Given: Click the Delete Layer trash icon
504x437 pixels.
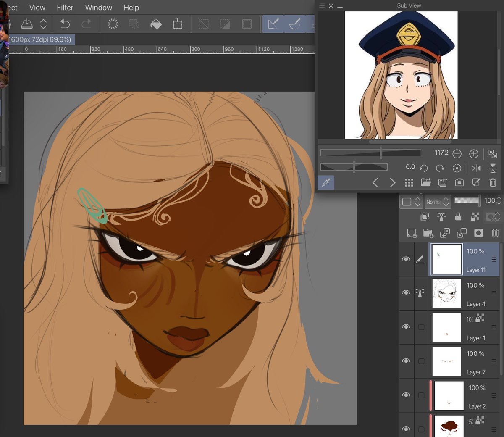Looking at the screenshot, I should pos(495,233).
